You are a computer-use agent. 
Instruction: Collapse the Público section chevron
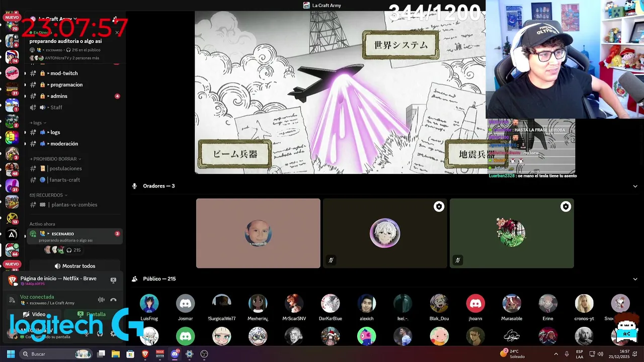635,279
